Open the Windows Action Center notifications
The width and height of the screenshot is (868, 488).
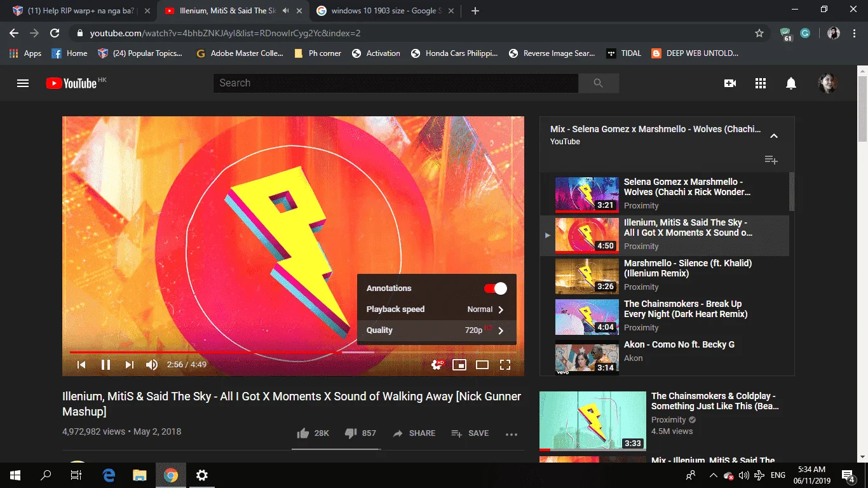pyautogui.click(x=848, y=475)
